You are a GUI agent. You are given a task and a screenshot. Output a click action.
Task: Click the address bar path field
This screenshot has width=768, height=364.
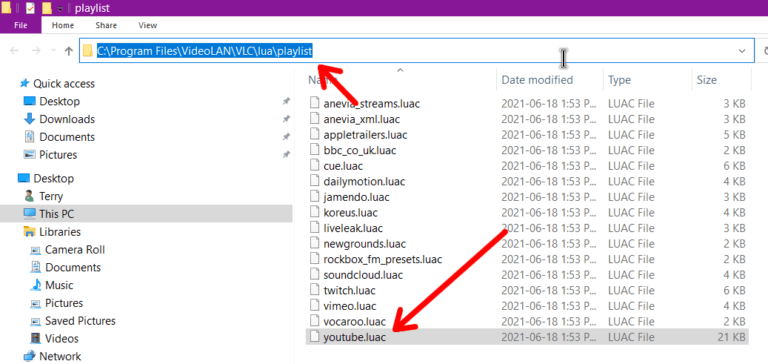(x=416, y=51)
